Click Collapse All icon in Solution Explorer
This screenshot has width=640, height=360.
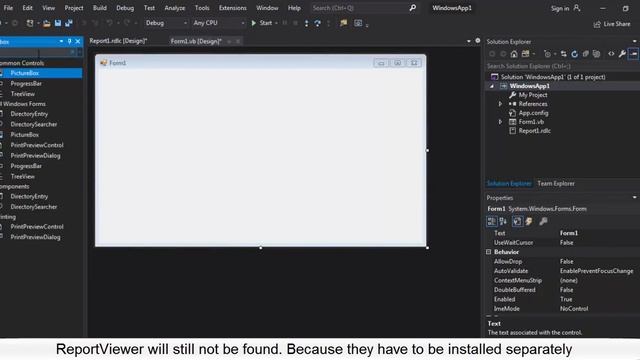[585, 54]
